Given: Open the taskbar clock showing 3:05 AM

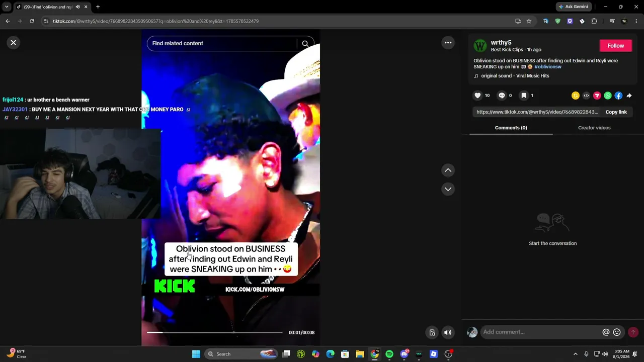Looking at the screenshot, I should (x=621, y=354).
